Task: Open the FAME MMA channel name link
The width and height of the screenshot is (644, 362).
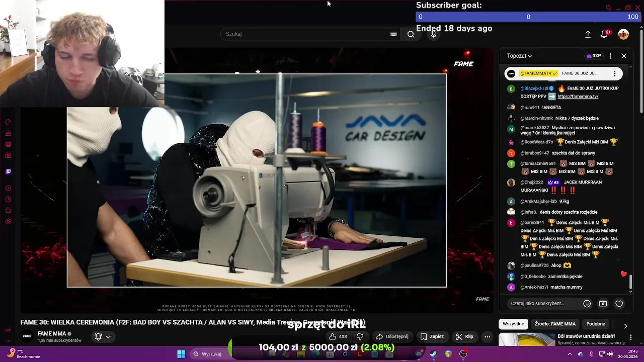Action: (52, 334)
